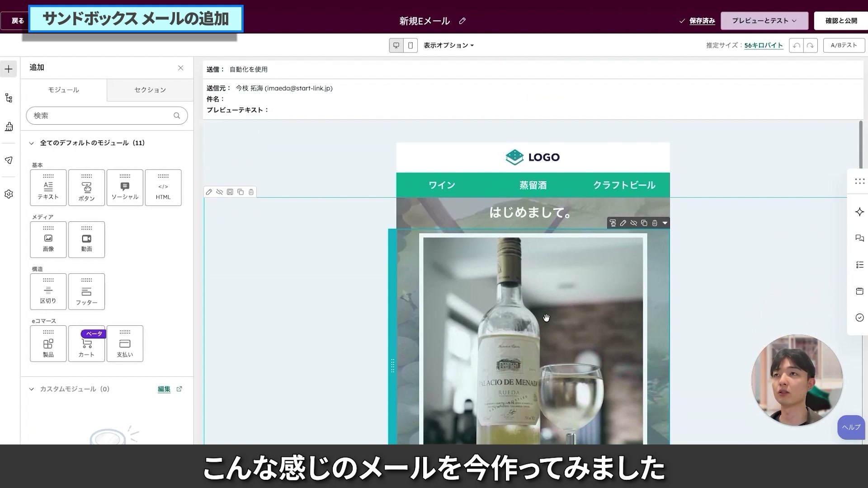
Task: Switch to mobile preview view
Action: pos(410,45)
